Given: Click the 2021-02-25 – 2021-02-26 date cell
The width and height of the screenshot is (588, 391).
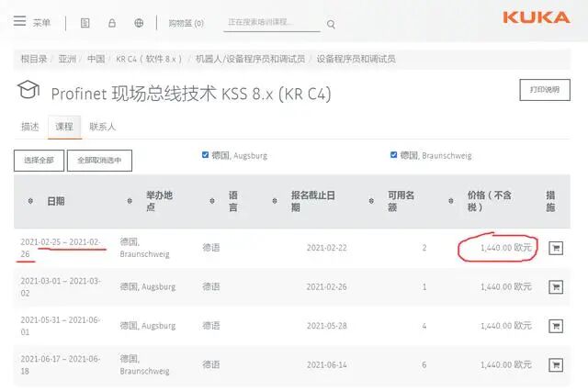Looking at the screenshot, I should coord(61,248).
